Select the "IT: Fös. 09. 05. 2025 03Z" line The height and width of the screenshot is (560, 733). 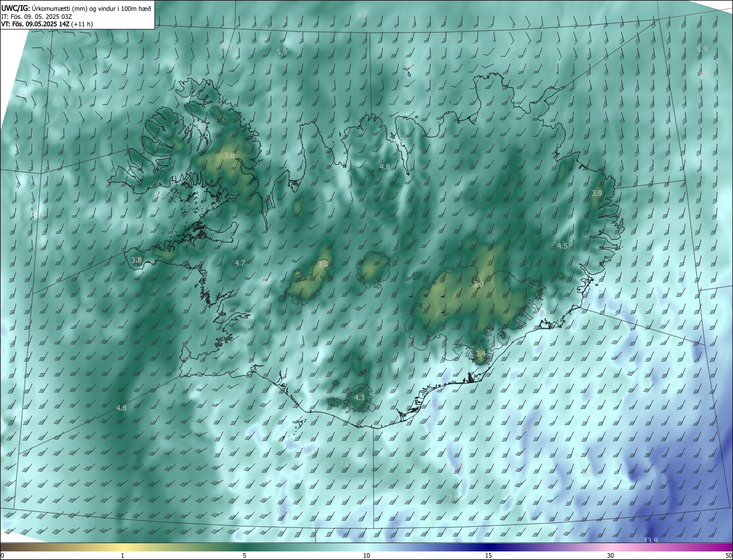click(36, 16)
